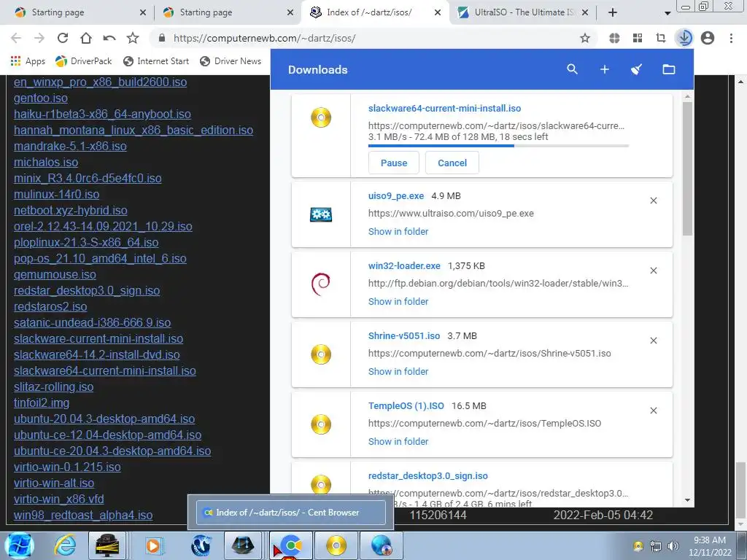
Task: Add new download with plus icon
Action: tap(605, 69)
